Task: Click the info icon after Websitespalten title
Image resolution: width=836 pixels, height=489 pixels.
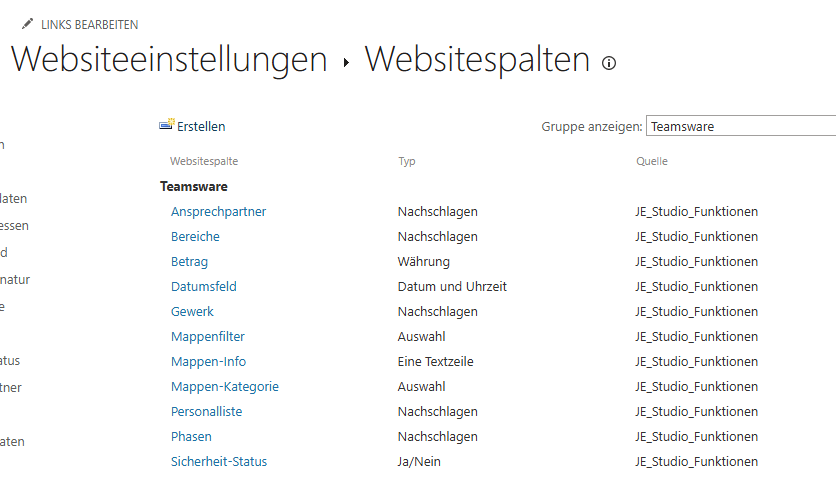Action: pyautogui.click(x=609, y=63)
